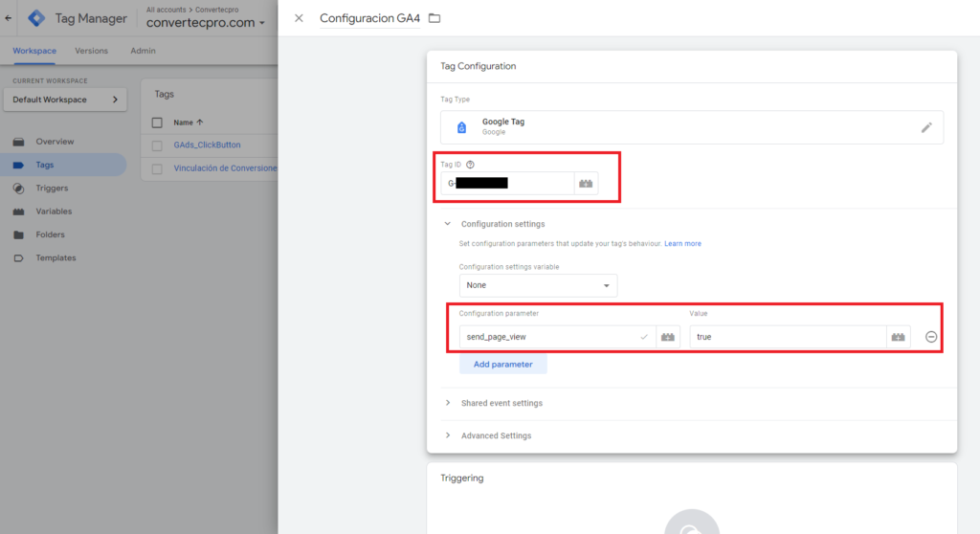Click the Add parameter button

503,364
